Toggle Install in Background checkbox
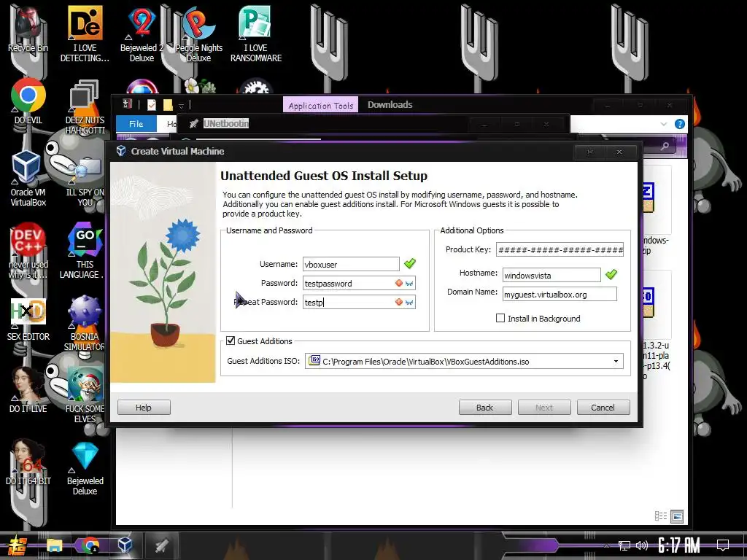Viewport: 747px width, 560px height. click(500, 318)
